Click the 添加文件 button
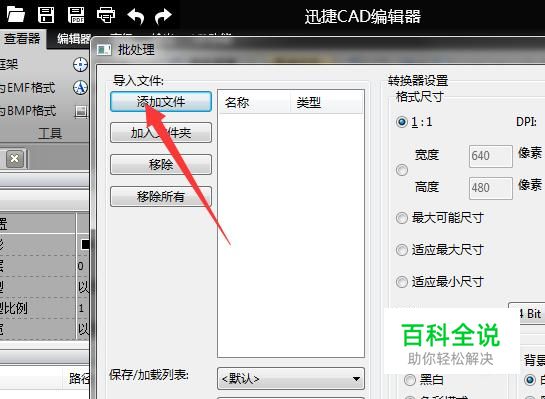Viewport: 545px width, 399px height. tap(161, 101)
